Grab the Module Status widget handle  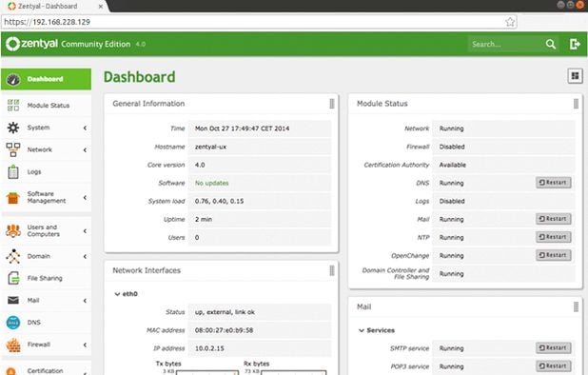[x=576, y=104]
